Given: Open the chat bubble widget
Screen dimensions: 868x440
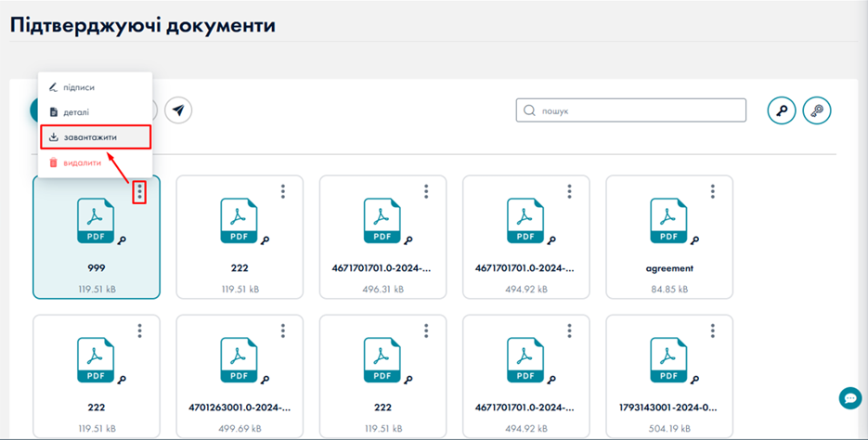Looking at the screenshot, I should [x=849, y=398].
